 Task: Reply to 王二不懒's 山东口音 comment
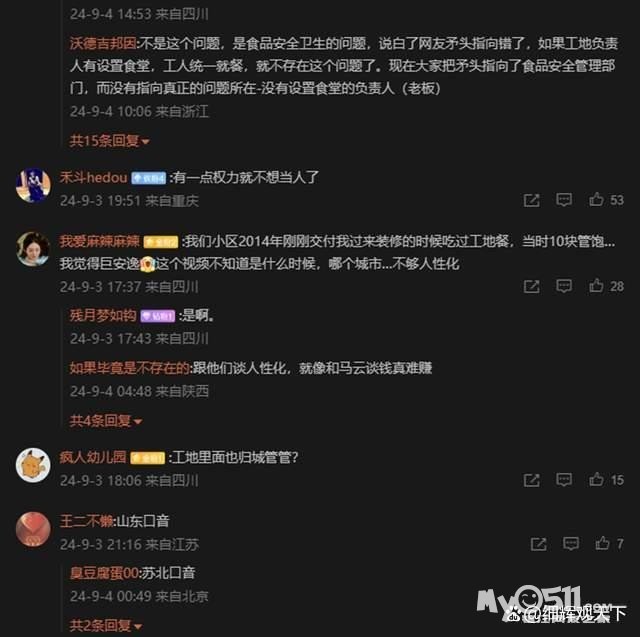pyautogui.click(x=571, y=544)
